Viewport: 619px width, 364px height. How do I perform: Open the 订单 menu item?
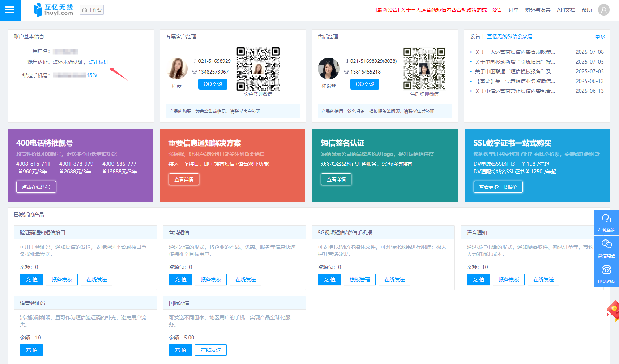513,10
